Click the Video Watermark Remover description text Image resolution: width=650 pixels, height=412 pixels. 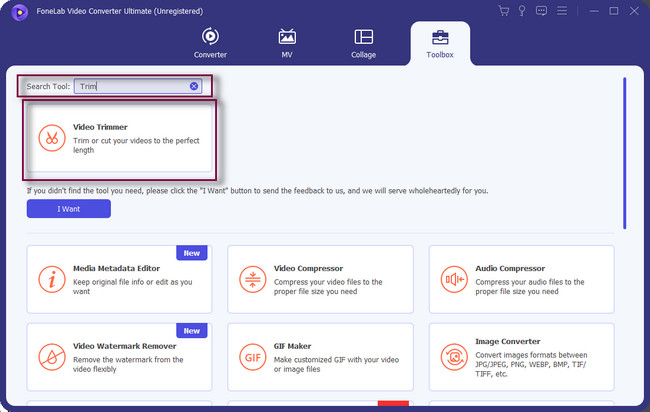click(x=128, y=364)
